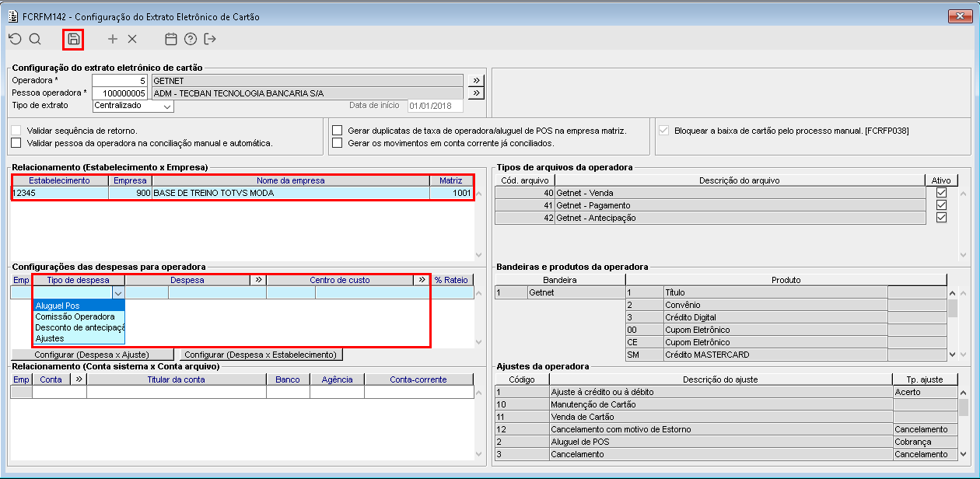The height and width of the screenshot is (479, 980).
Task: Click the Estabelecimento column header
Action: (x=59, y=180)
